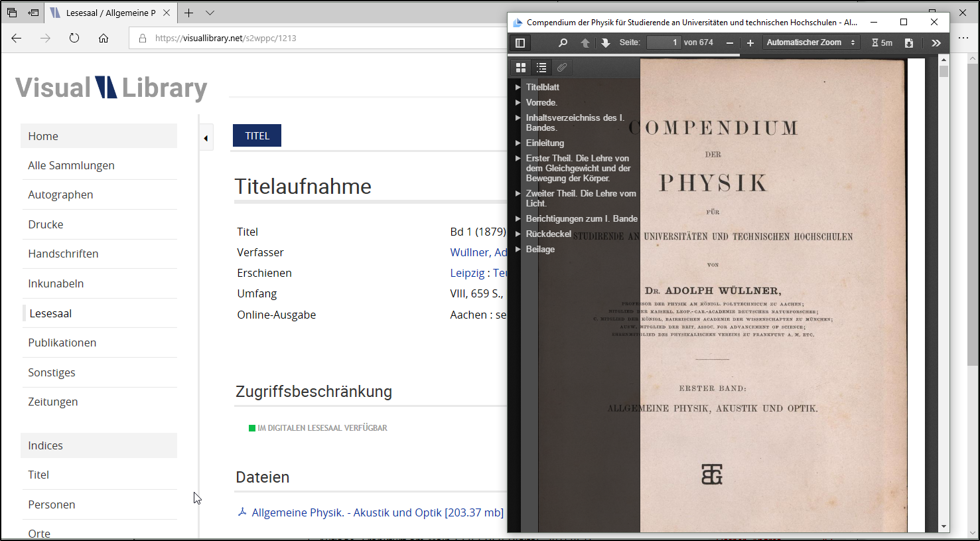
Task: Click the Seite page number field
Action: pyautogui.click(x=664, y=42)
